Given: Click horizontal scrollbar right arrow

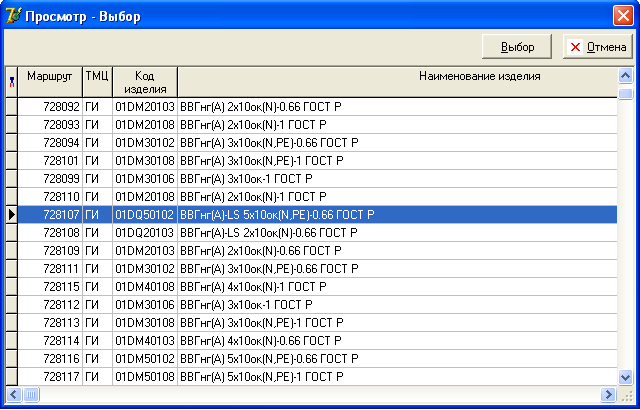Looking at the screenshot, I should click(x=608, y=394).
